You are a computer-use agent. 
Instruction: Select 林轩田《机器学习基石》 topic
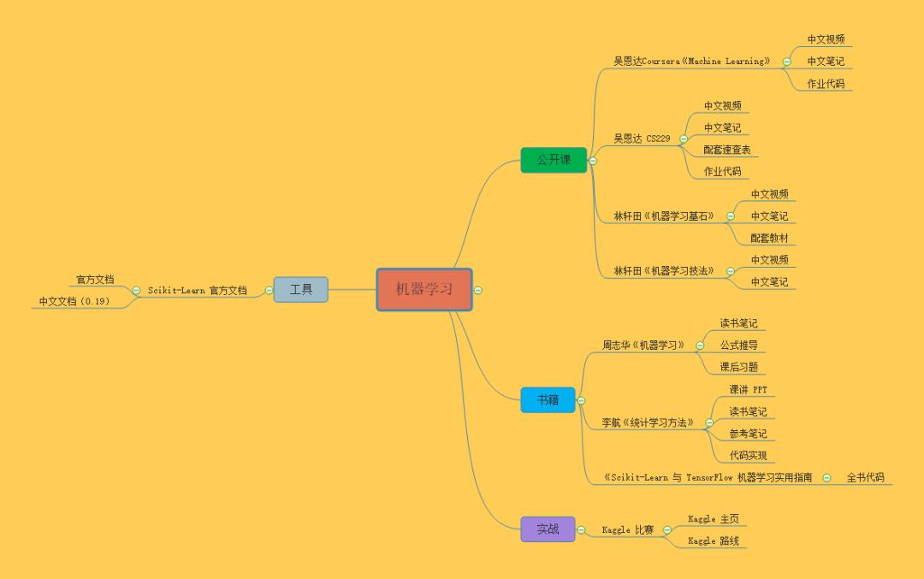coord(664,216)
